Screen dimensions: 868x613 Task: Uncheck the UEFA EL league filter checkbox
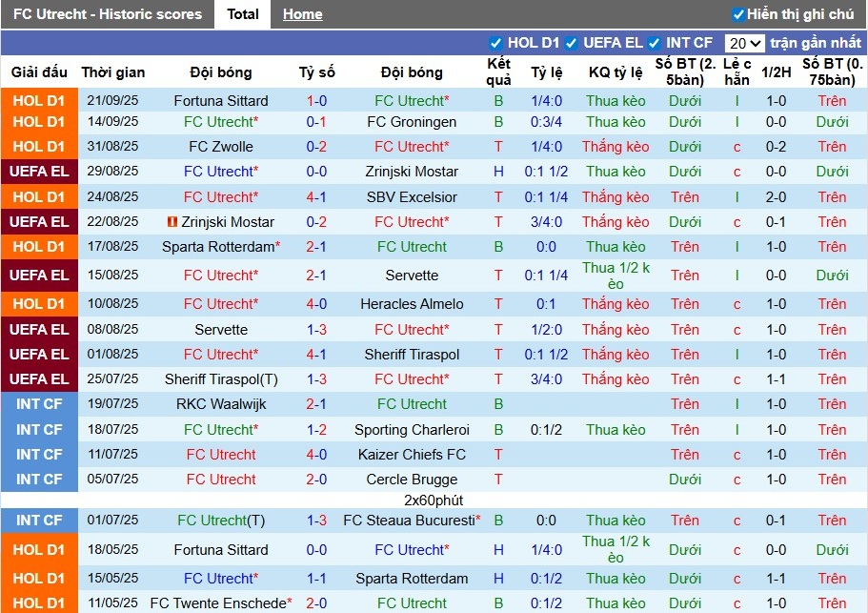tap(572, 43)
